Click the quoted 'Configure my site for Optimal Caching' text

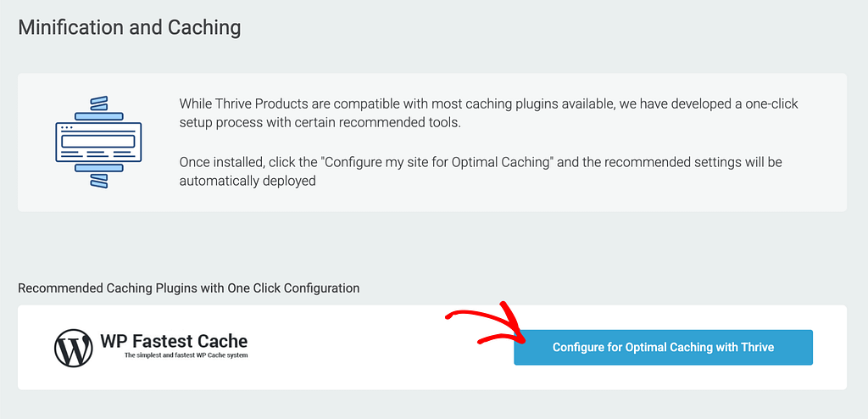pos(440,163)
